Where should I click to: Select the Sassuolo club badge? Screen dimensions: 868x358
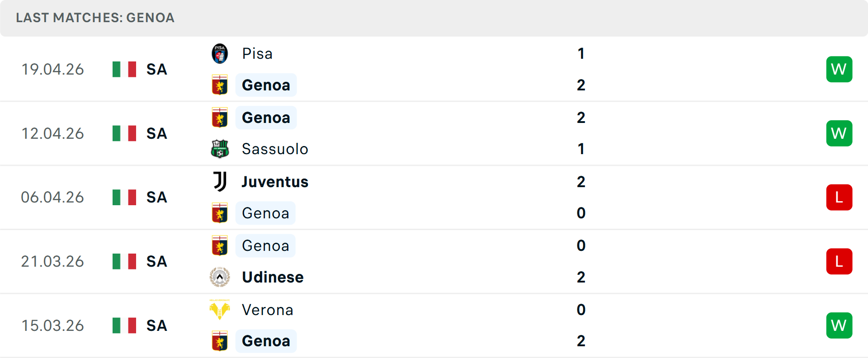(220, 149)
